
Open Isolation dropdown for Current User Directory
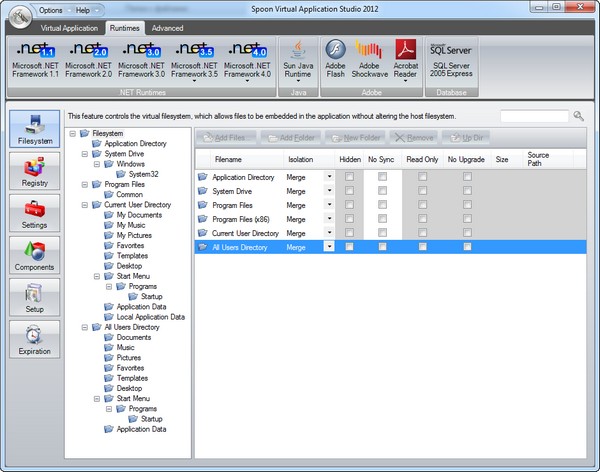[x=329, y=233]
